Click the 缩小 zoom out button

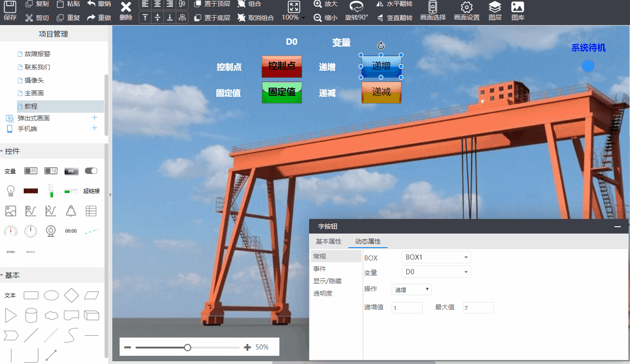325,18
